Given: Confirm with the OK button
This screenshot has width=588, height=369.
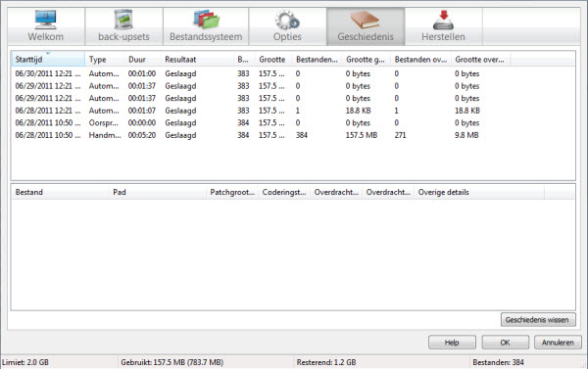Looking at the screenshot, I should (x=505, y=343).
